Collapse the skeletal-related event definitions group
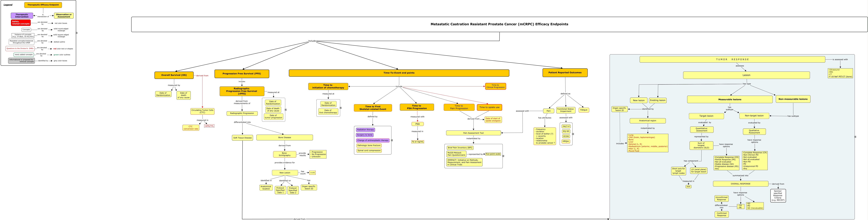 coord(392,140)
